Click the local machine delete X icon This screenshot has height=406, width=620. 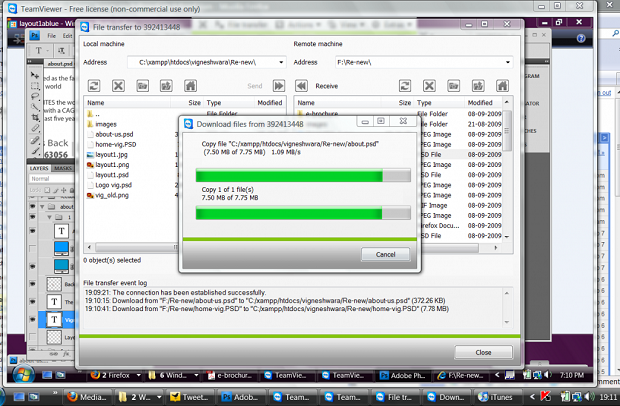coord(118,86)
